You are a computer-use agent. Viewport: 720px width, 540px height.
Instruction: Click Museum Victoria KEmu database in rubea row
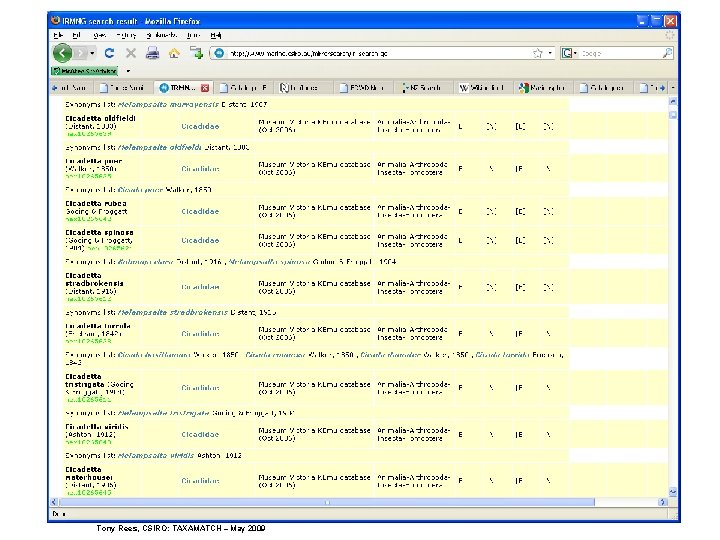[x=314, y=211]
